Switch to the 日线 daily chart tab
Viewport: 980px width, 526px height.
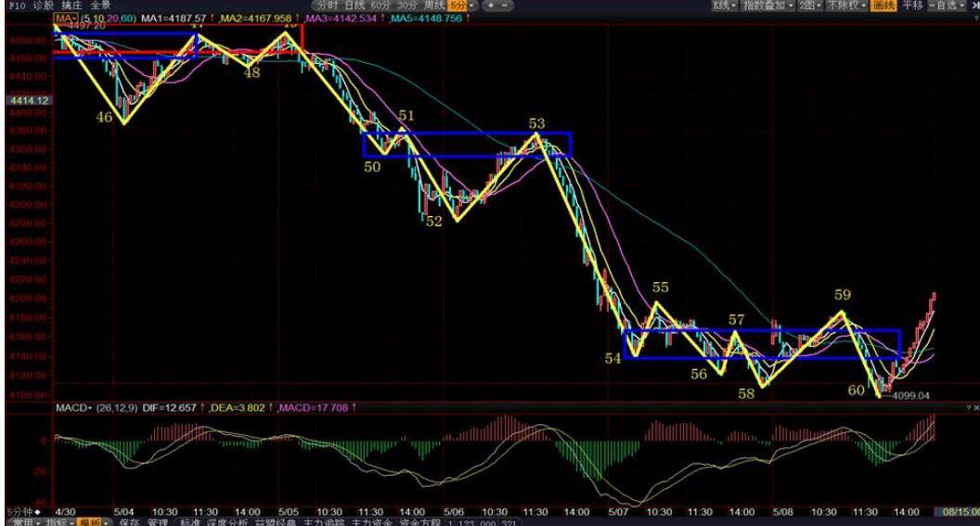(x=355, y=6)
